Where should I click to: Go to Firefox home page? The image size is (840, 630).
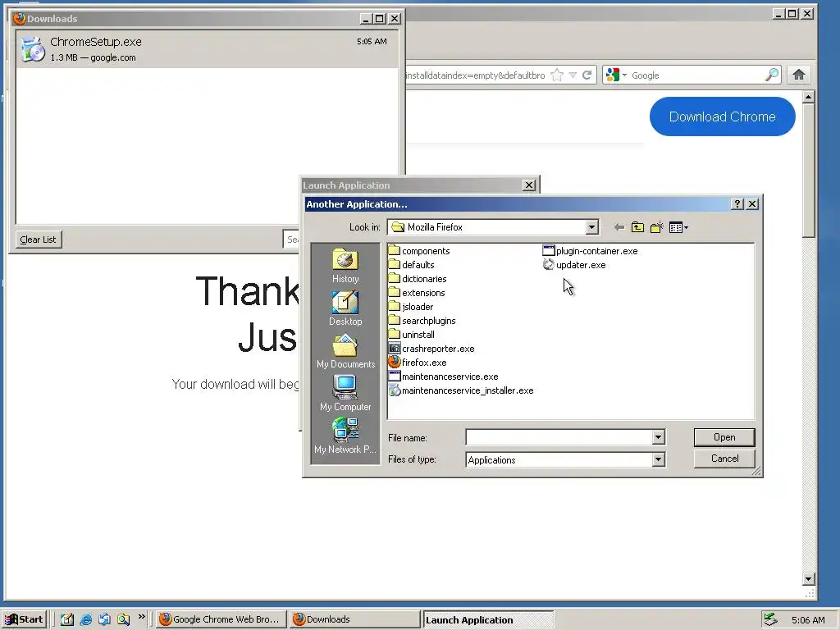799,75
